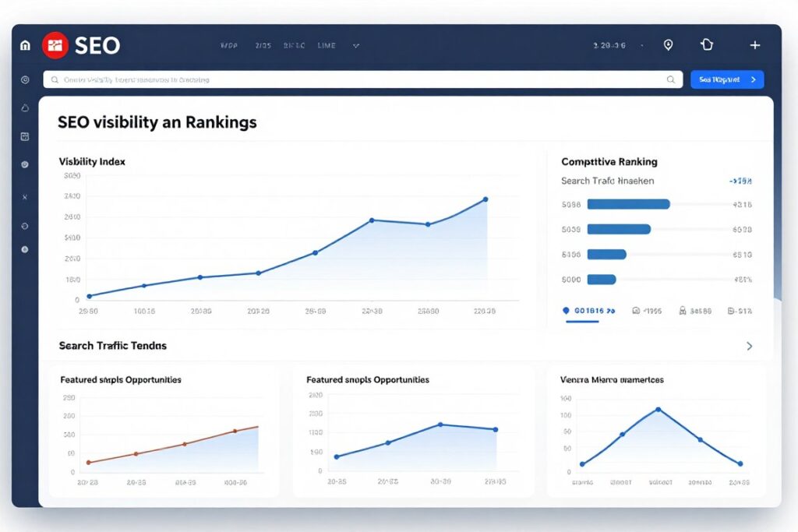Click the Visibility Index chart title

tap(92, 162)
